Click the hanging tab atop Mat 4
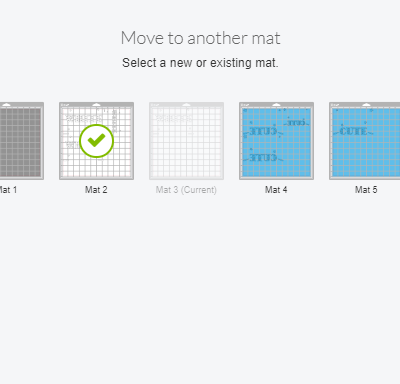The height and width of the screenshot is (384, 400). click(276, 105)
